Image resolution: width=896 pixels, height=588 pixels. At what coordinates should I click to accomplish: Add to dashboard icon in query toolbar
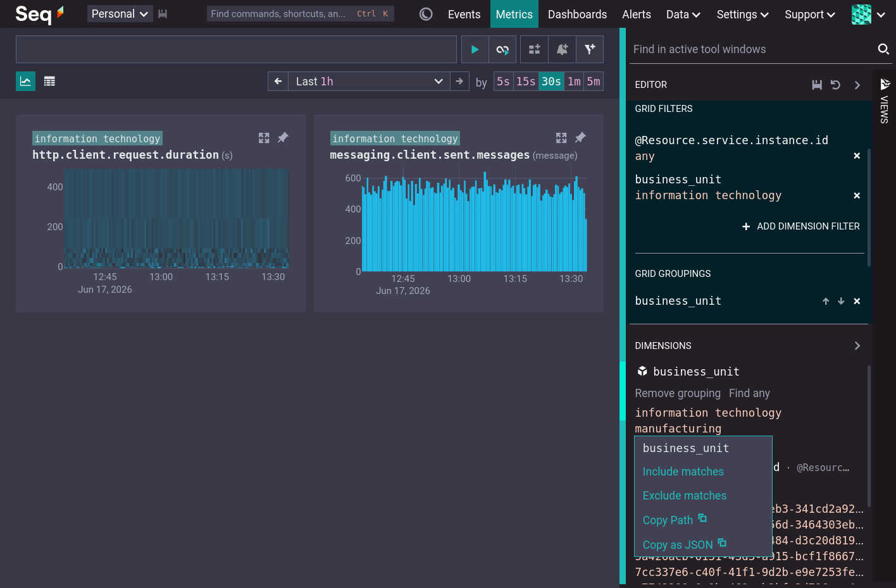click(534, 49)
